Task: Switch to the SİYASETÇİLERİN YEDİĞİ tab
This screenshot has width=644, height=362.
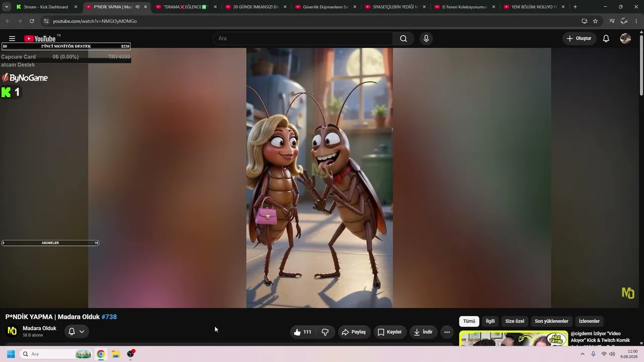Action: [395, 7]
